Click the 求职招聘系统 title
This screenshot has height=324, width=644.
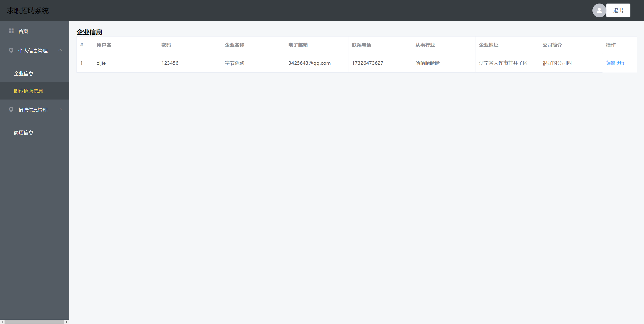click(28, 11)
